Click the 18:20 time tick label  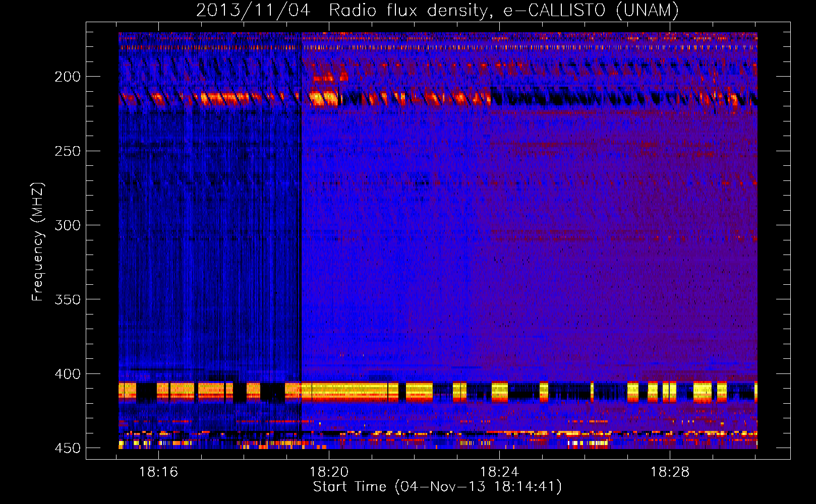click(329, 472)
